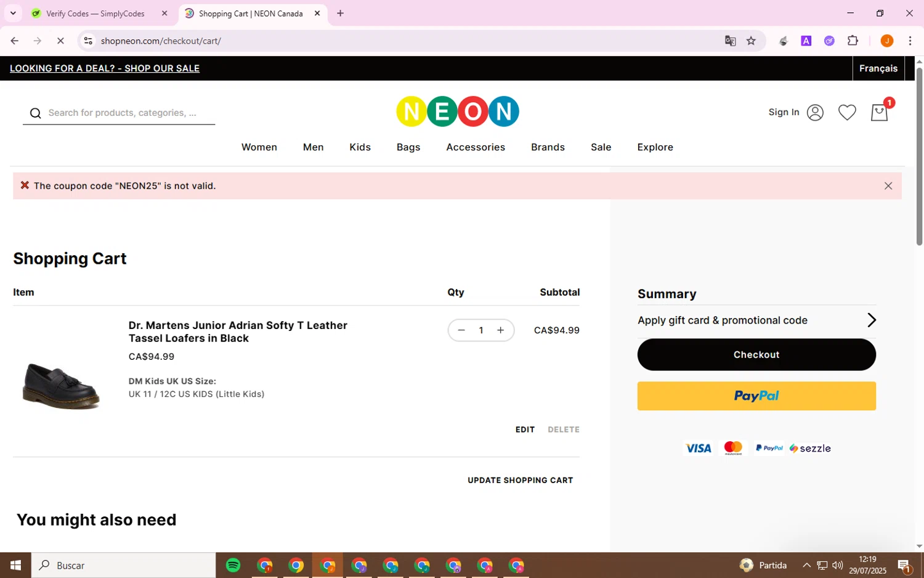This screenshot has width=924, height=578.
Task: Open Spotify from the taskbar
Action: (x=233, y=565)
